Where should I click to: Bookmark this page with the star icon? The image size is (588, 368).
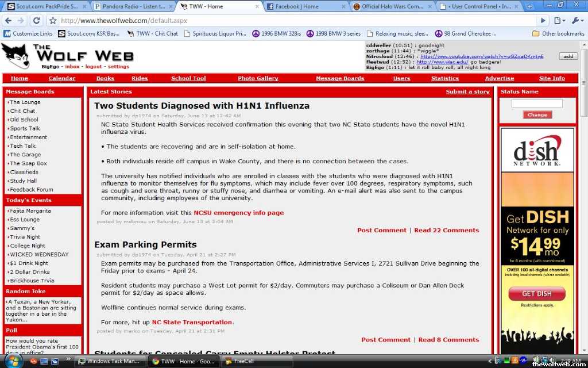[53, 21]
